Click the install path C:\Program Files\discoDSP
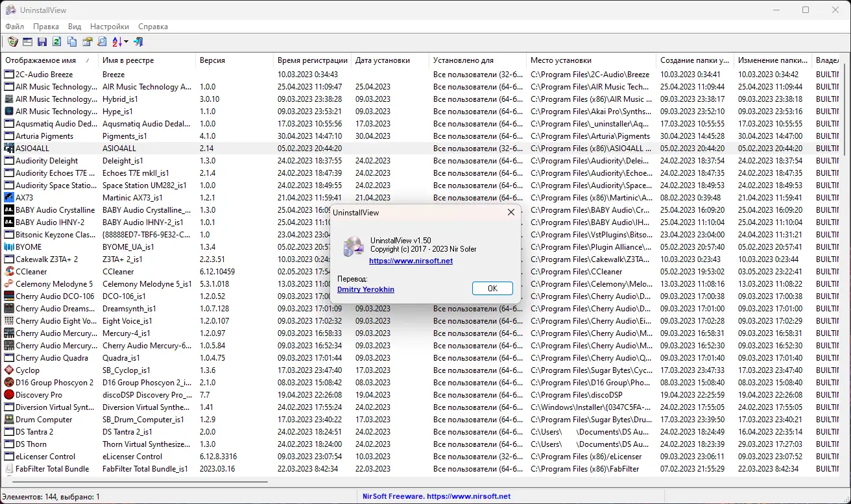Image resolution: width=851 pixels, height=504 pixels. (576, 395)
